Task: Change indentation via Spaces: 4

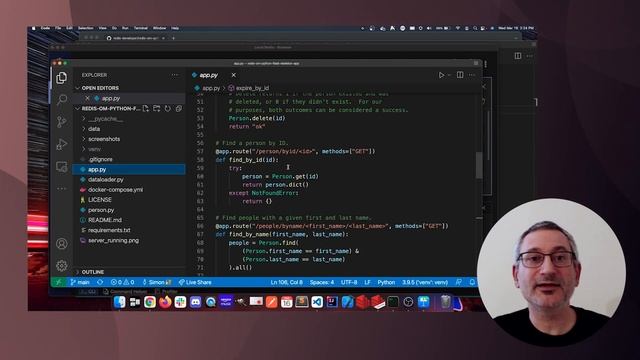Action: click(322, 282)
